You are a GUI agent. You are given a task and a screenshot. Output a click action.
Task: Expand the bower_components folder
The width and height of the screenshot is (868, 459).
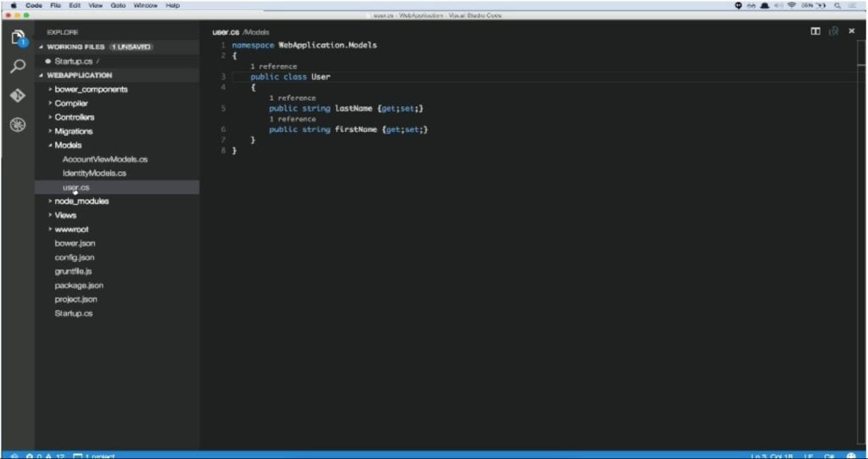(50, 89)
